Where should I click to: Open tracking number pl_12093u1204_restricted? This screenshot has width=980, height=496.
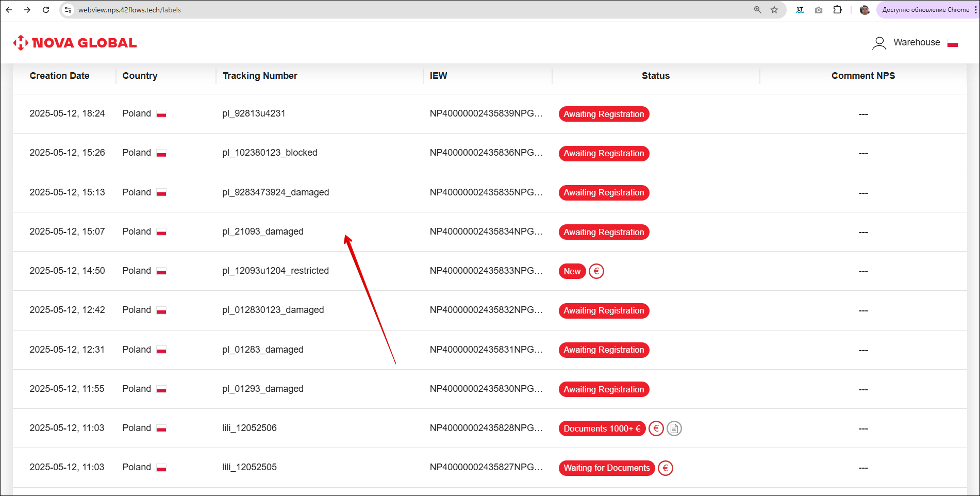click(275, 271)
